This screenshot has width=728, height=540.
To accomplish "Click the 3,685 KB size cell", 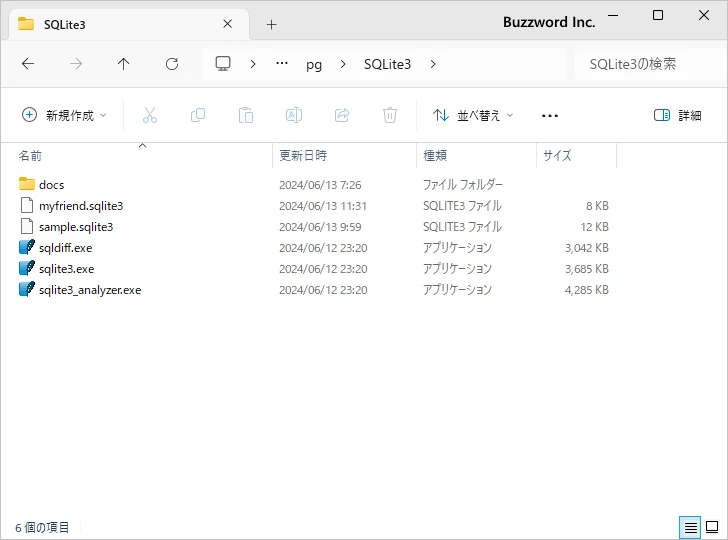I will 586,269.
